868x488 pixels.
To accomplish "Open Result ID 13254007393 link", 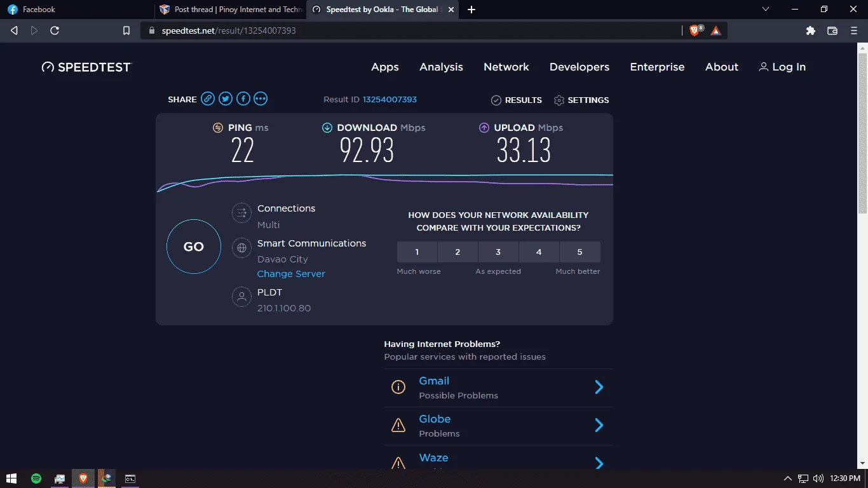I will (390, 99).
